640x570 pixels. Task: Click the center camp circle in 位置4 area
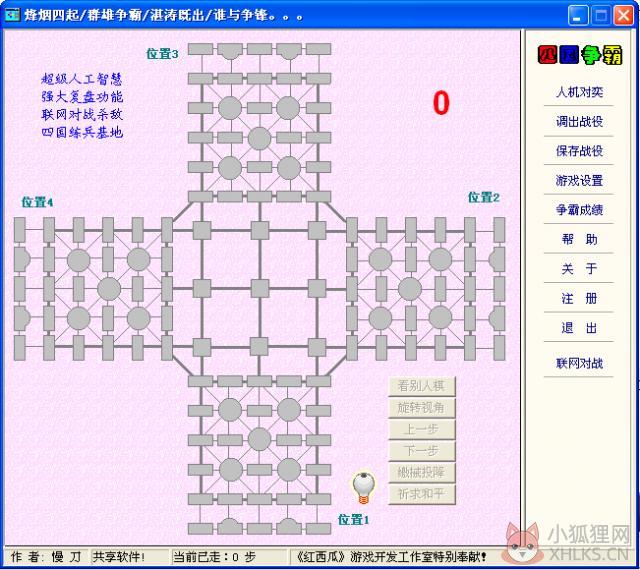coord(109,289)
